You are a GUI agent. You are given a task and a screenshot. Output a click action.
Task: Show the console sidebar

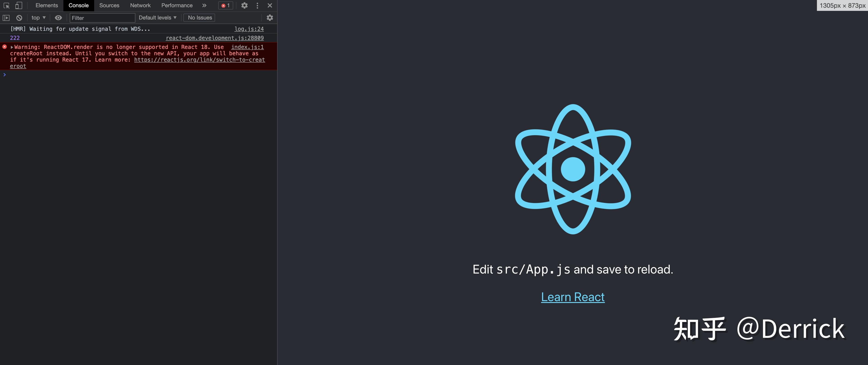(6, 17)
